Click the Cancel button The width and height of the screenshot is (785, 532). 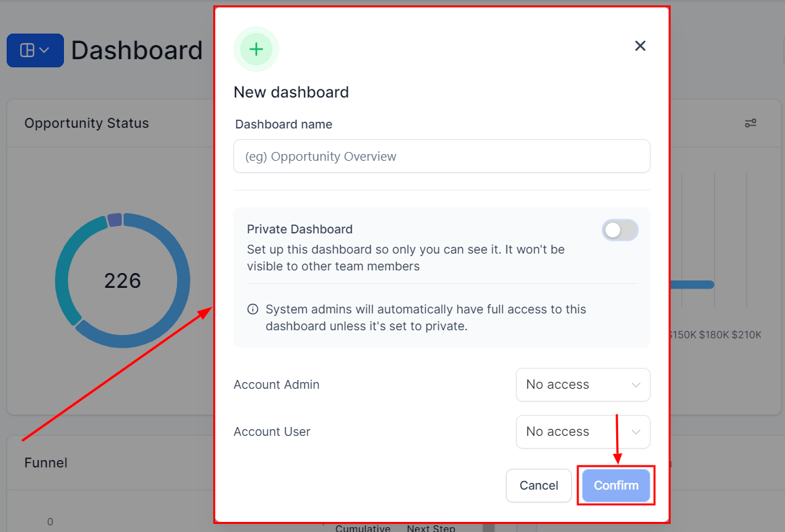(x=538, y=486)
